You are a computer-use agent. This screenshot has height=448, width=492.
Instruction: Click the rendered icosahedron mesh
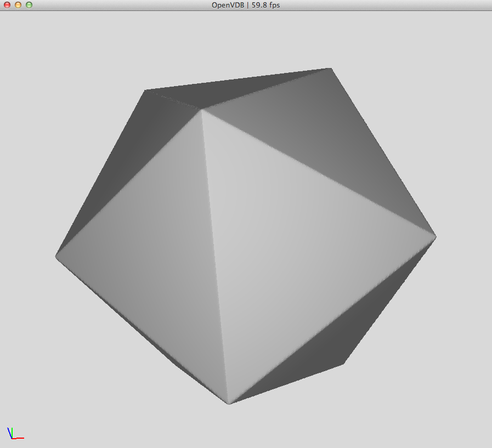[246, 236]
